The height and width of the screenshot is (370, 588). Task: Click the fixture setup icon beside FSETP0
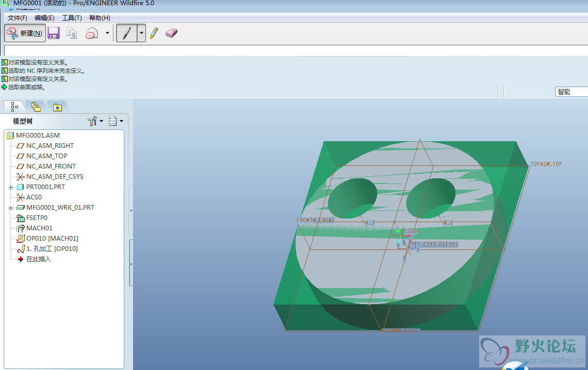click(x=21, y=218)
